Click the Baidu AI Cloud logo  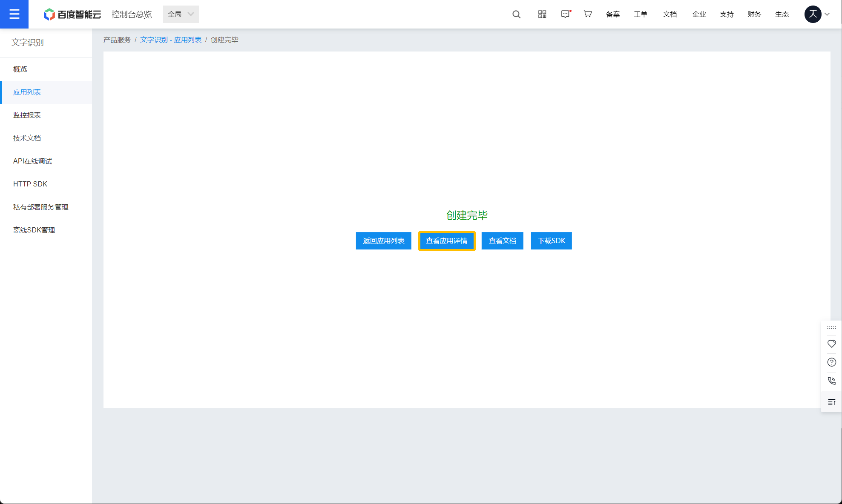[x=72, y=14]
